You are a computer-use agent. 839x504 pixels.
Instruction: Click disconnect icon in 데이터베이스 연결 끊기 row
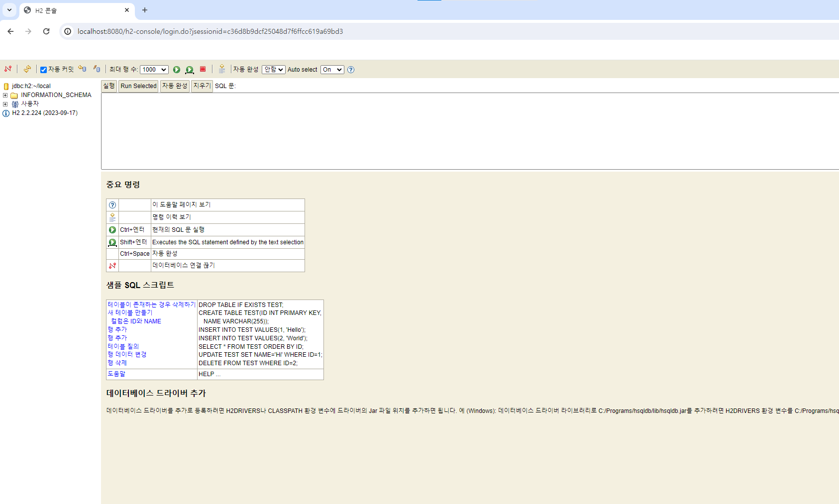pyautogui.click(x=112, y=266)
